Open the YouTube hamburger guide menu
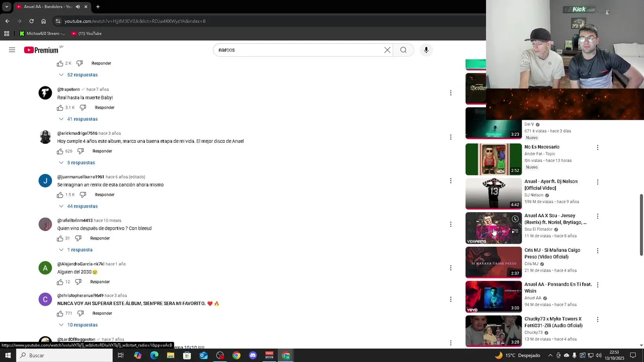 pyautogui.click(x=12, y=50)
